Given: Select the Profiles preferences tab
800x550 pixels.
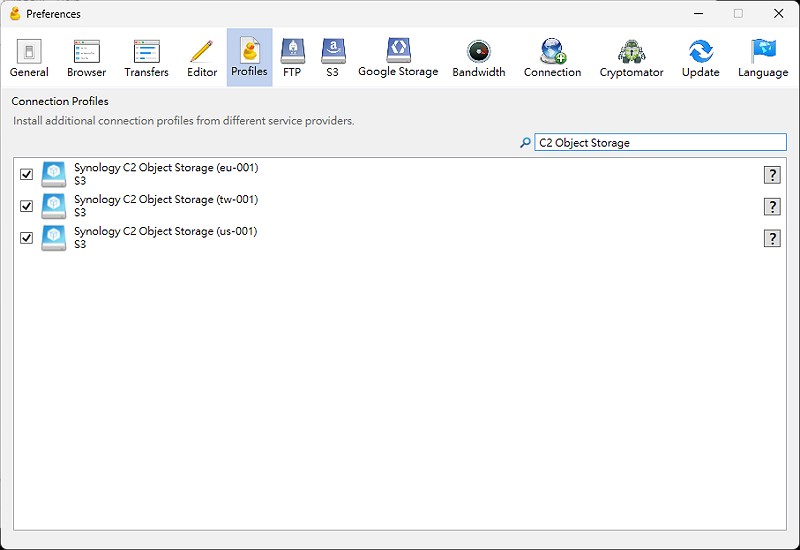Looking at the screenshot, I should click(249, 58).
